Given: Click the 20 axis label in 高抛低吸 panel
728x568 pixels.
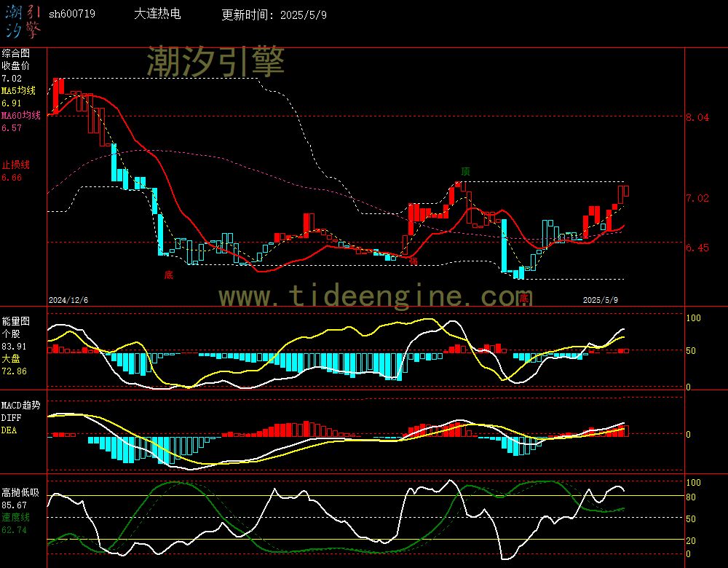Looking at the screenshot, I should coord(691,540).
